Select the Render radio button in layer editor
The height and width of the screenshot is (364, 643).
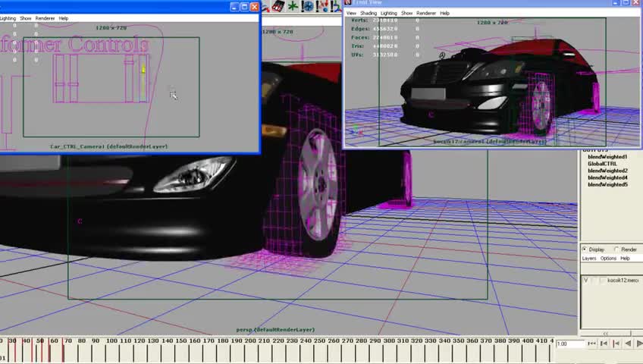tap(616, 249)
